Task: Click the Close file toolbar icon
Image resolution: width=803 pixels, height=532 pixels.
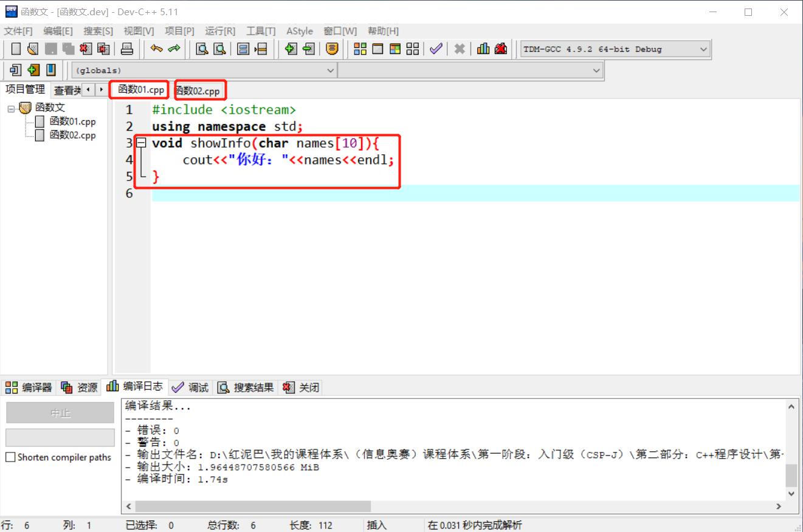Action: pos(86,49)
